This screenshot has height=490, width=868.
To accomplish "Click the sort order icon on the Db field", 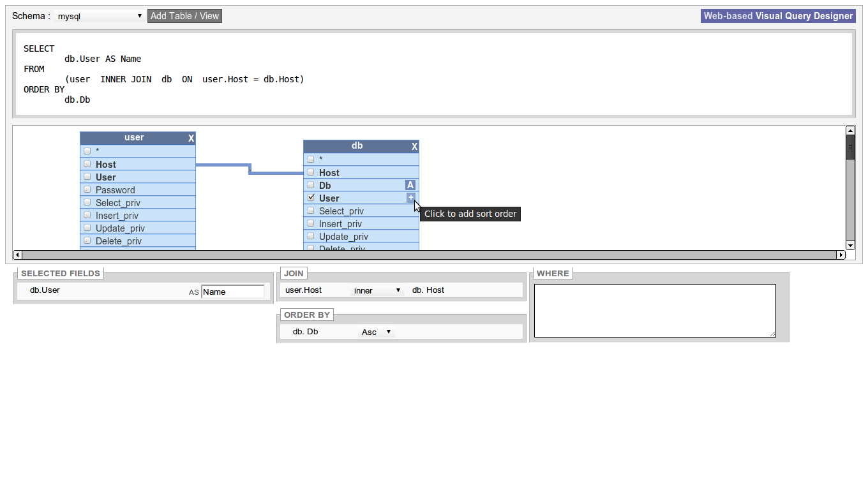I will (x=410, y=184).
